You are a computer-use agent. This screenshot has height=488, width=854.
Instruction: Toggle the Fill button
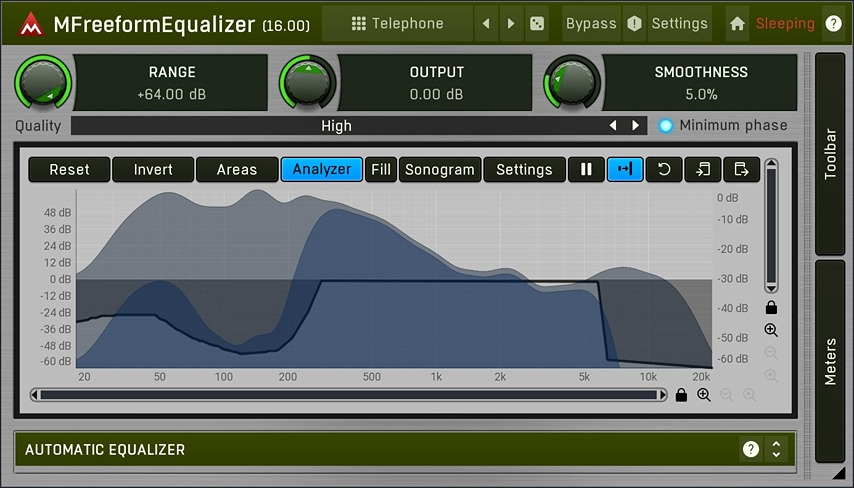[x=381, y=169]
